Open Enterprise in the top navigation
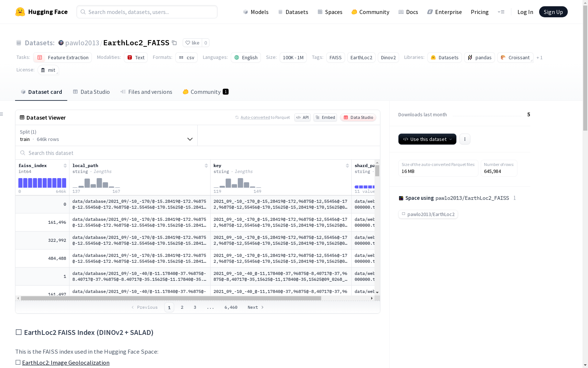 coord(445,12)
